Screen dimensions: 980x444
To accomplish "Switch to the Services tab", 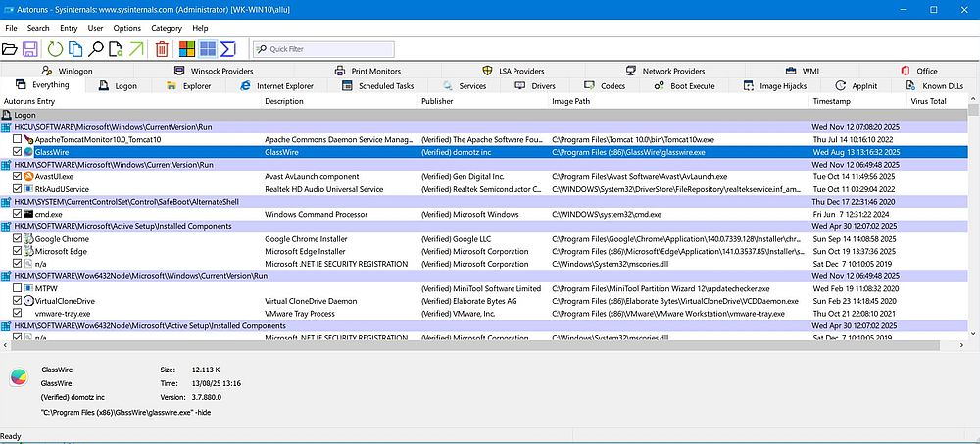I will (465, 86).
